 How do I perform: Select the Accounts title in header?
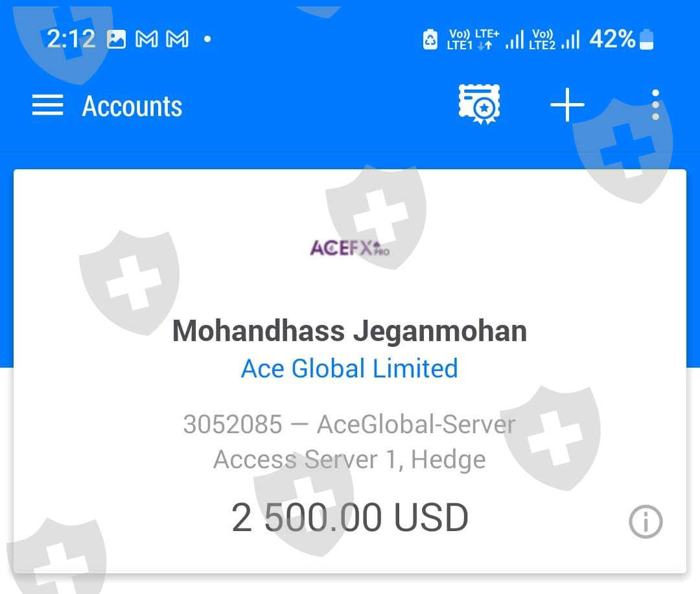132,106
